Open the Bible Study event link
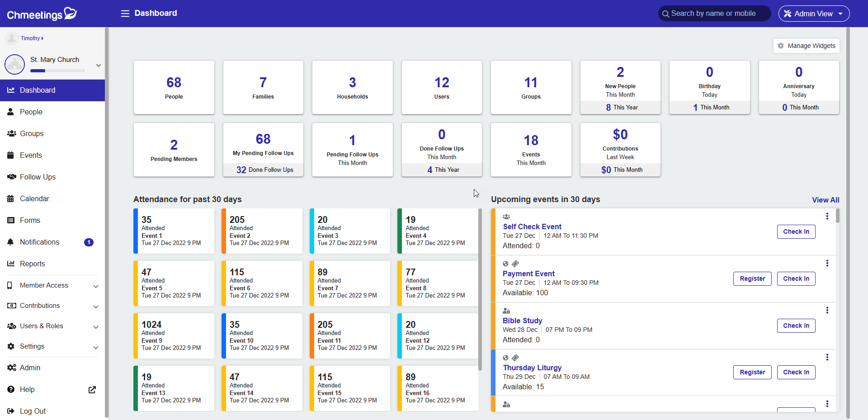The height and width of the screenshot is (420, 868). point(522,321)
